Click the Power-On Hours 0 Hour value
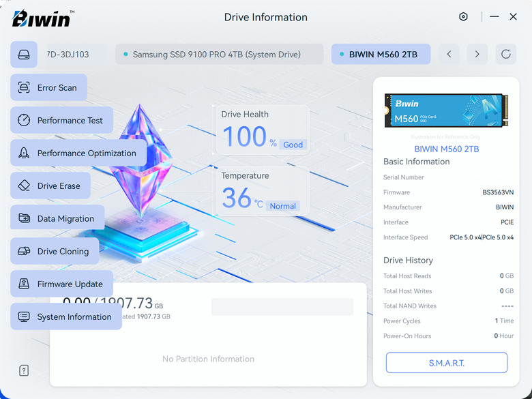Viewport: 532px width, 399px height. pyautogui.click(x=504, y=336)
